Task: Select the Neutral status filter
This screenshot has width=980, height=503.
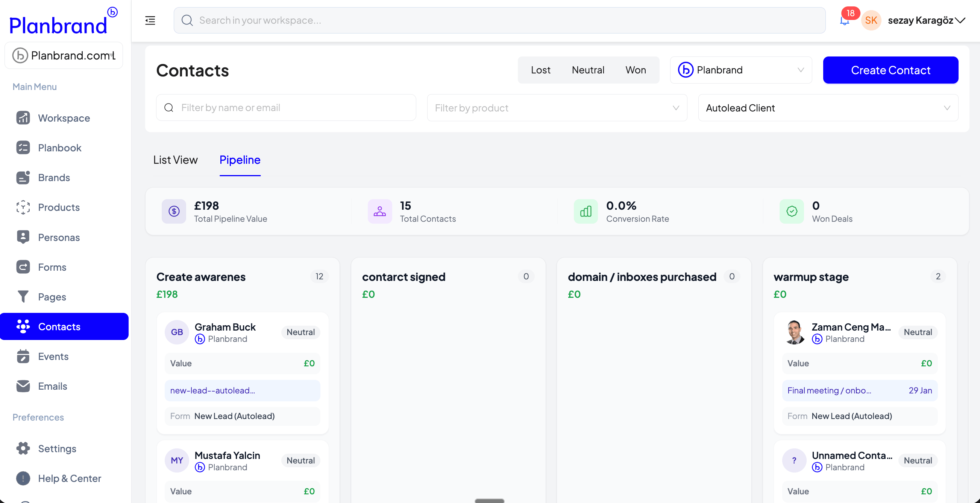Action: (x=588, y=70)
